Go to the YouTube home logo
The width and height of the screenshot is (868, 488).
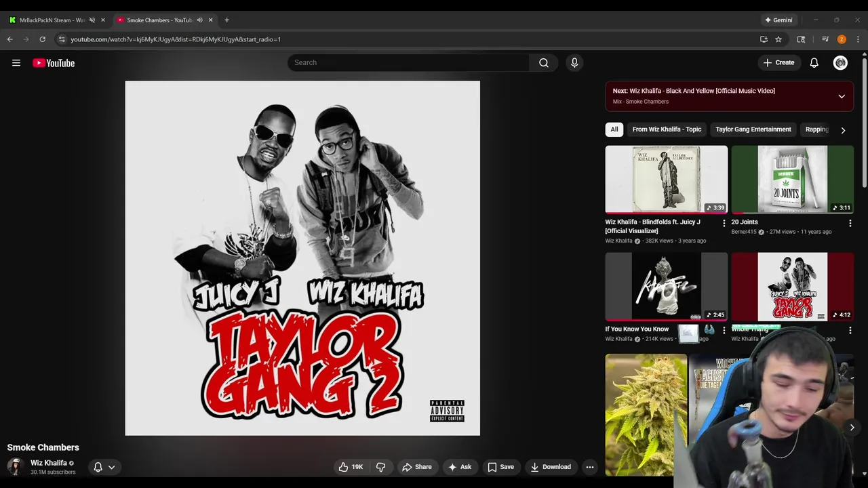54,63
